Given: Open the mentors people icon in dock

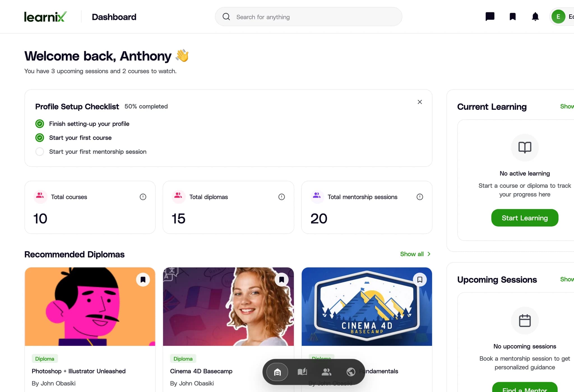Looking at the screenshot, I should coord(327,372).
